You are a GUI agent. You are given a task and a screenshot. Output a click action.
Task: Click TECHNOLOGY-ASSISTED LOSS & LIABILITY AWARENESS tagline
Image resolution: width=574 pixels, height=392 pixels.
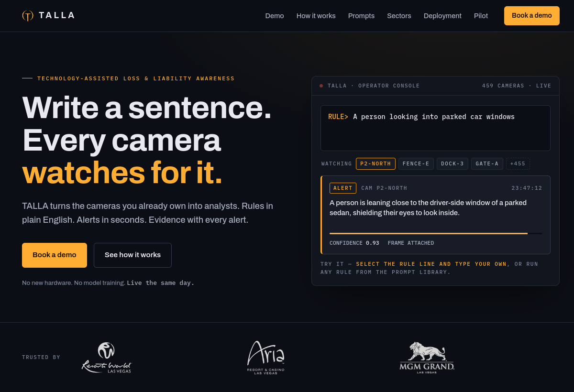pos(136,78)
